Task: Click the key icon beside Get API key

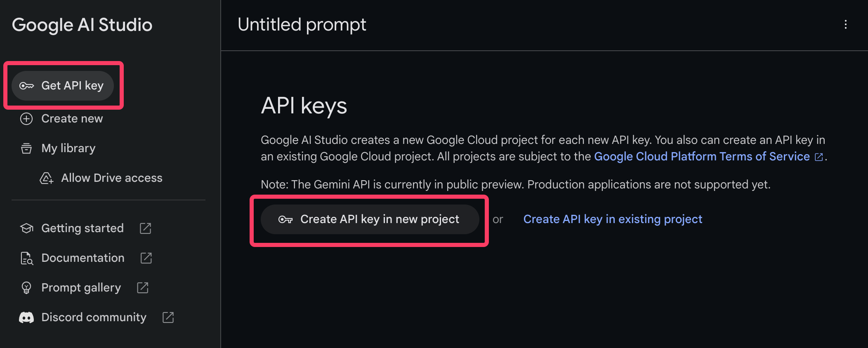Action: (x=27, y=86)
